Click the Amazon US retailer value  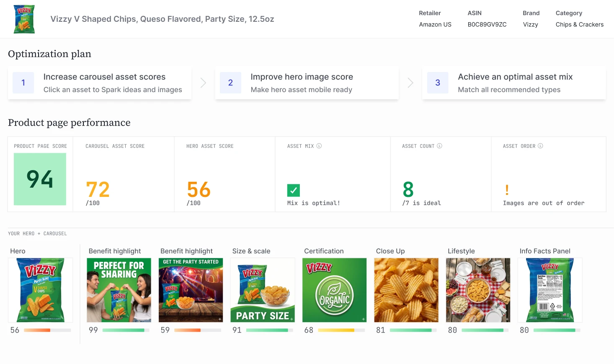tap(435, 24)
